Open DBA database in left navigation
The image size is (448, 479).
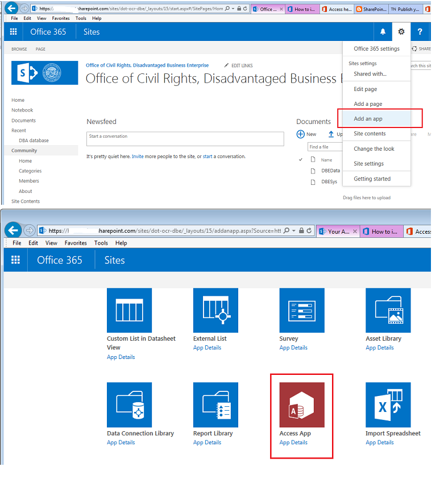click(x=34, y=140)
